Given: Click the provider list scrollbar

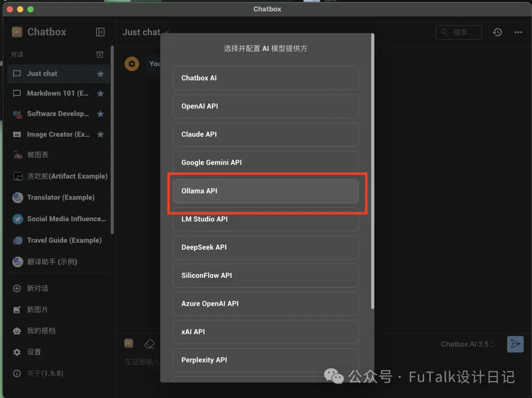Looking at the screenshot, I should coord(372,171).
